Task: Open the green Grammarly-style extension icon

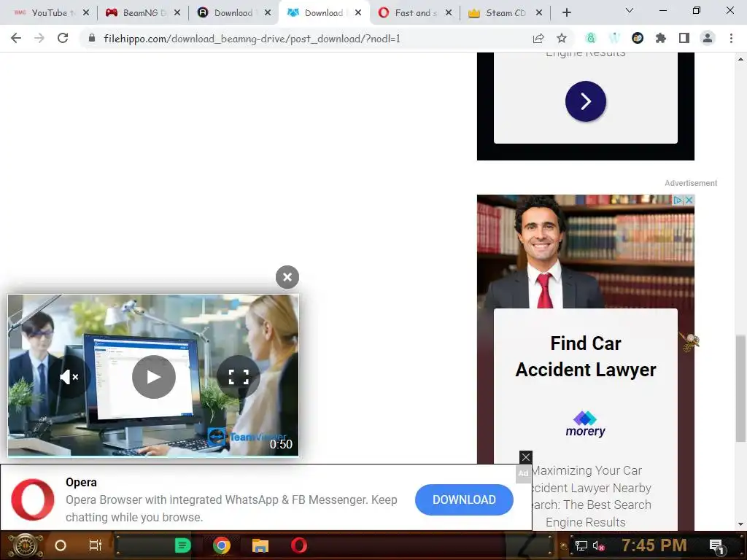Action: [591, 38]
